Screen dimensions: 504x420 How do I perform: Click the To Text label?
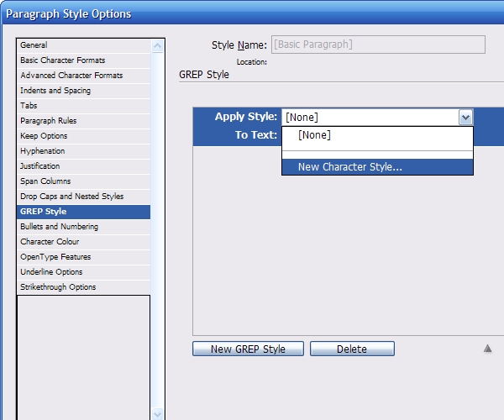(256, 135)
